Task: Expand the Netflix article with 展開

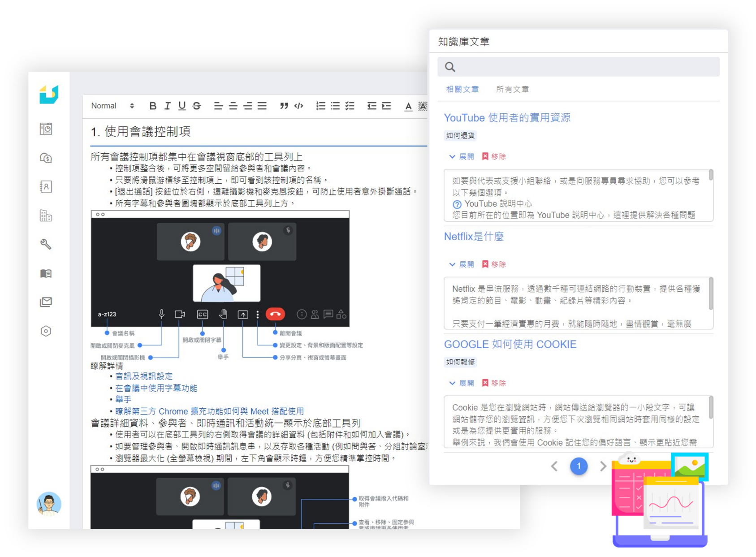Action: pos(462,264)
